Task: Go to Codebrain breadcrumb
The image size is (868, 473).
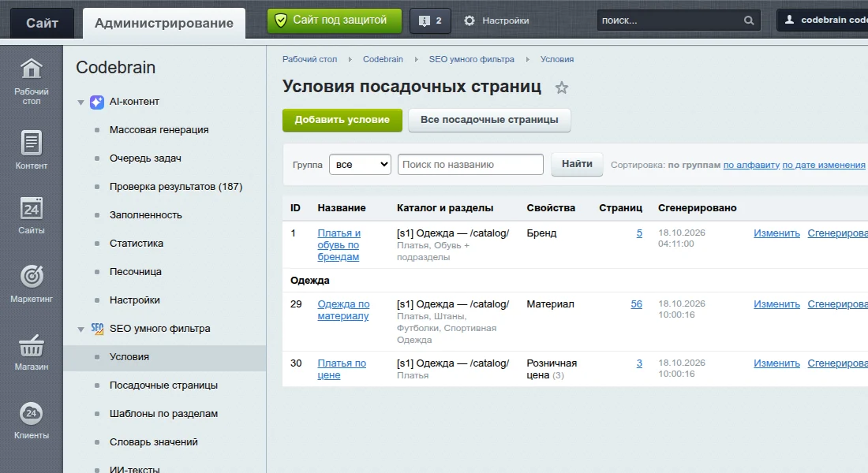Action: click(383, 59)
